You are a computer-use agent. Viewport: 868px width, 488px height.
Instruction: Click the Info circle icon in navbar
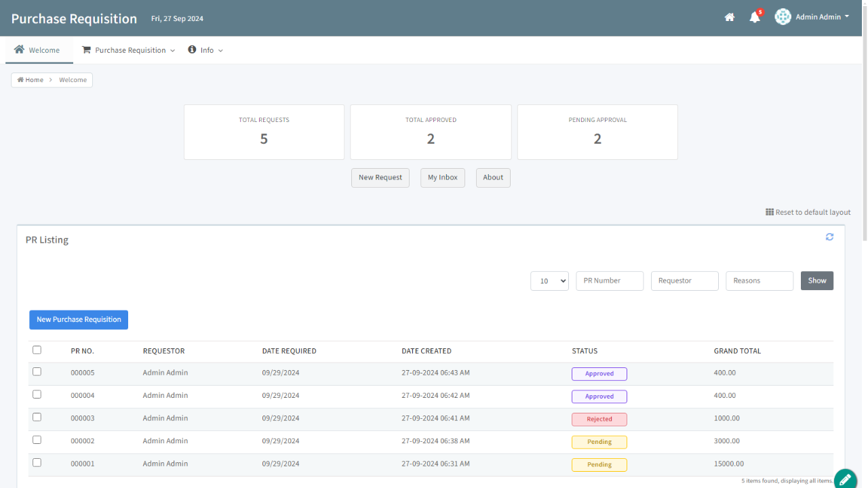pyautogui.click(x=192, y=50)
